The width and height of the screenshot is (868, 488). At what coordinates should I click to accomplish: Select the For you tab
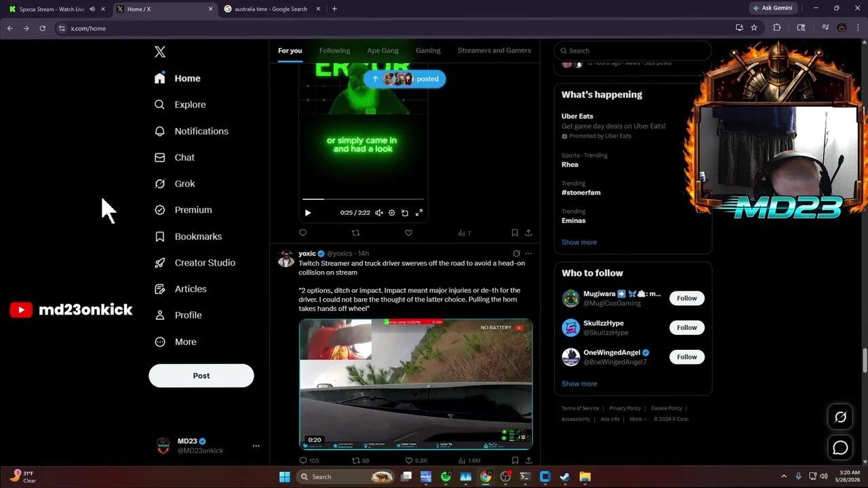tap(290, 50)
